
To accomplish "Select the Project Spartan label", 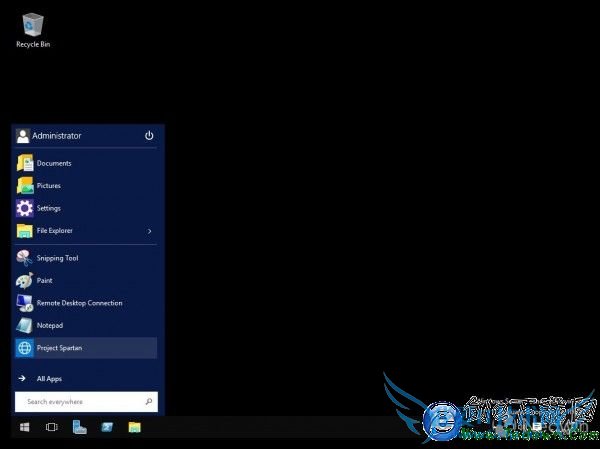I will click(x=59, y=348).
